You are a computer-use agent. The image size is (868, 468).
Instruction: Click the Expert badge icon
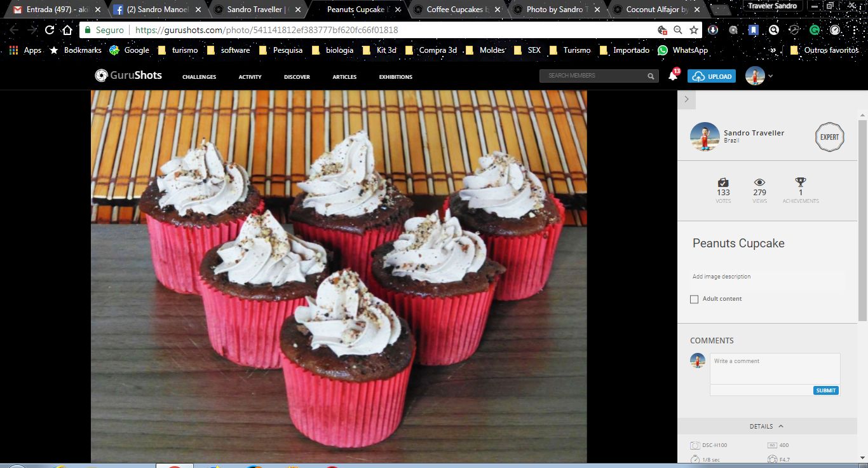tap(829, 137)
